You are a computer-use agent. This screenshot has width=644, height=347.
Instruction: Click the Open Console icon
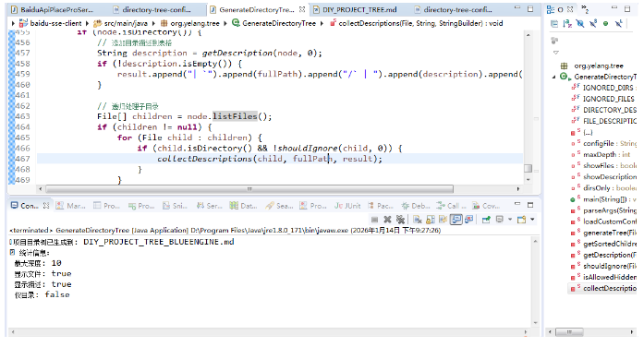pos(522,220)
